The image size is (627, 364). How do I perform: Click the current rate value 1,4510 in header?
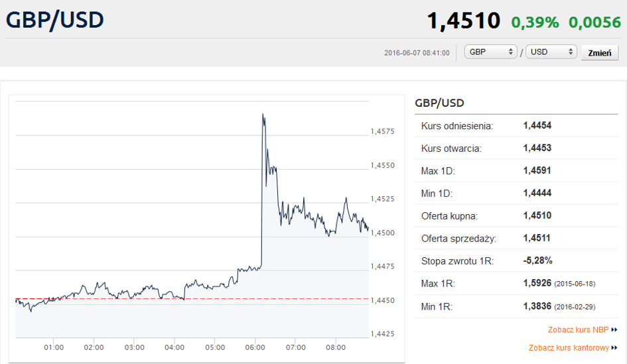click(463, 21)
